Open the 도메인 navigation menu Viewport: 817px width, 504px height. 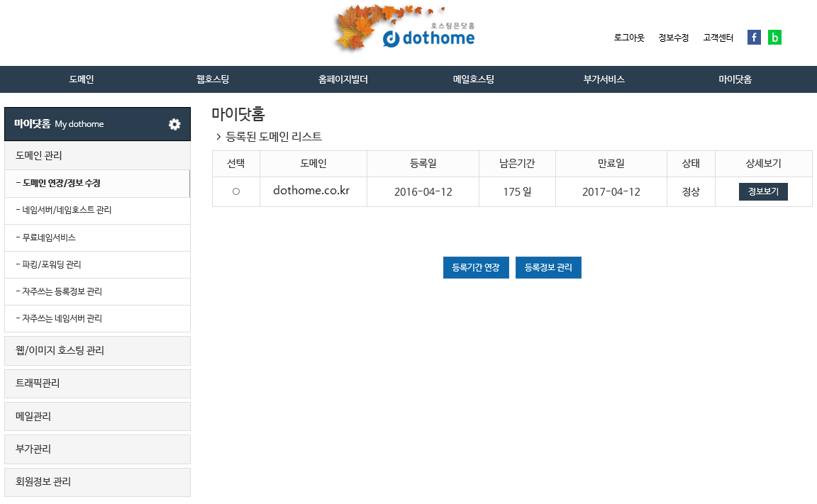coord(82,79)
